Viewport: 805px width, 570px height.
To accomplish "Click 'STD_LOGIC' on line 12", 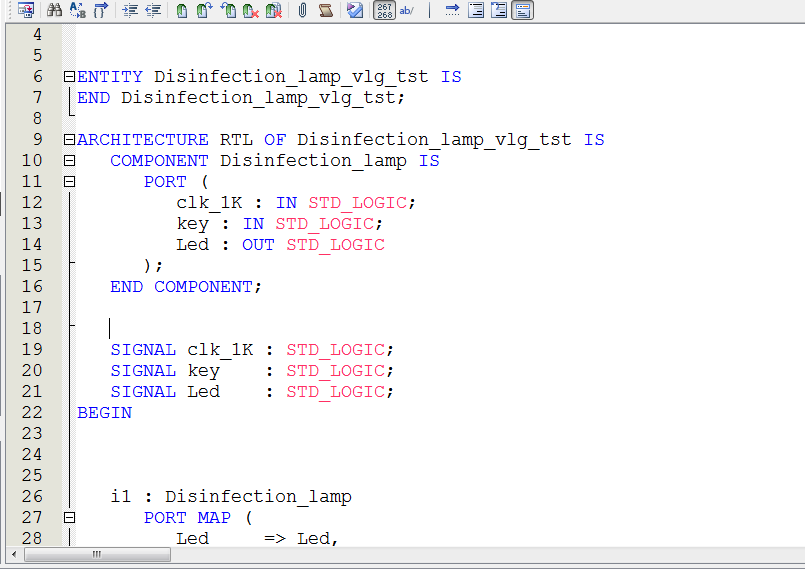I will point(357,203).
